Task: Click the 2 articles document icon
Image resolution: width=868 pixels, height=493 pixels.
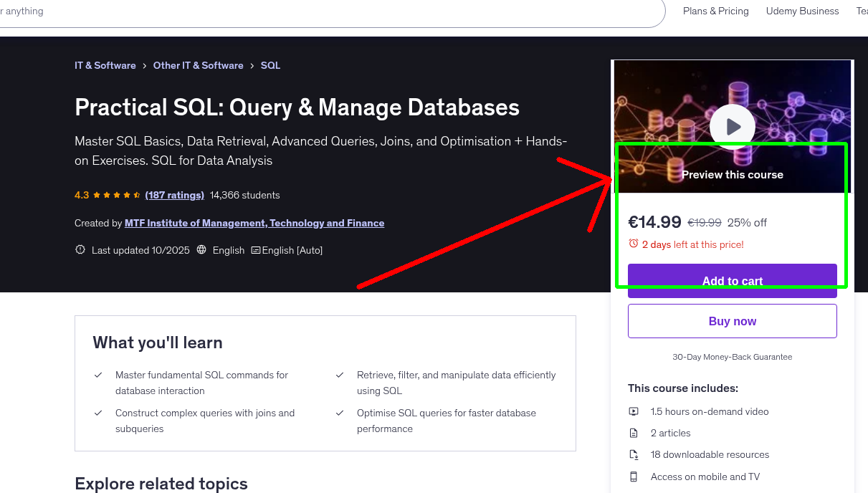Action: pos(634,433)
